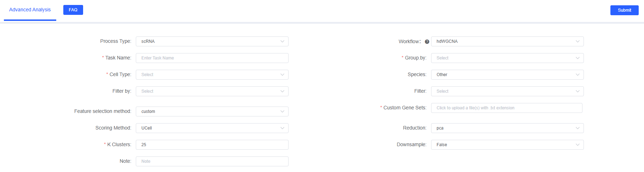Image resolution: width=644 pixels, height=172 pixels.
Task: Expand the Species dropdown
Action: pos(507,75)
